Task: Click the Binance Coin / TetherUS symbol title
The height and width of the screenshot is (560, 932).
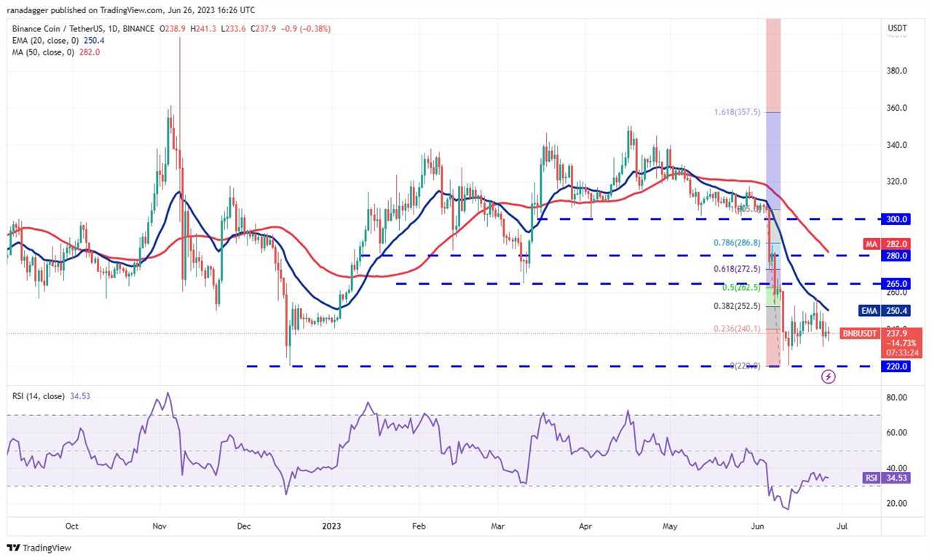Action: [82, 28]
